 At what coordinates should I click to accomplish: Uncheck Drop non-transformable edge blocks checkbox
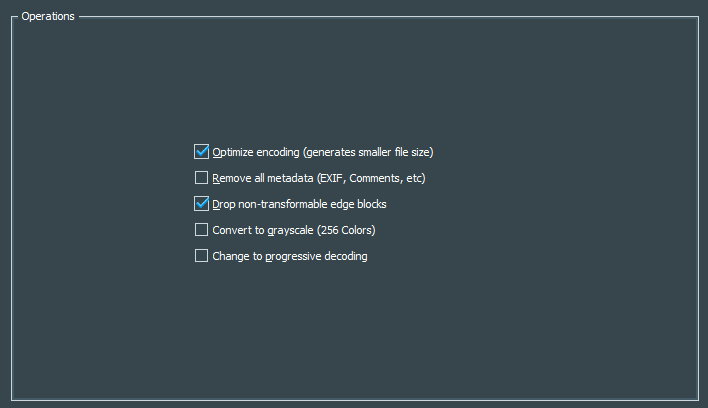[x=201, y=204]
